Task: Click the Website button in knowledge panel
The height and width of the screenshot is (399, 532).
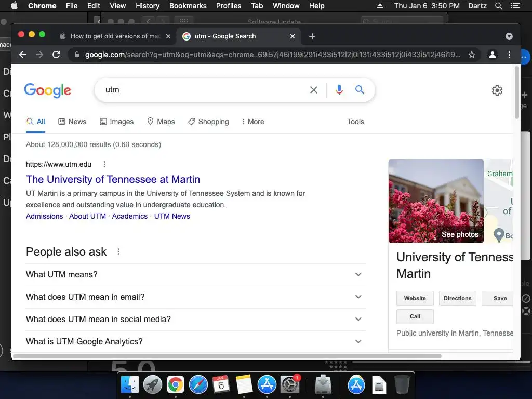Action: pyautogui.click(x=415, y=299)
